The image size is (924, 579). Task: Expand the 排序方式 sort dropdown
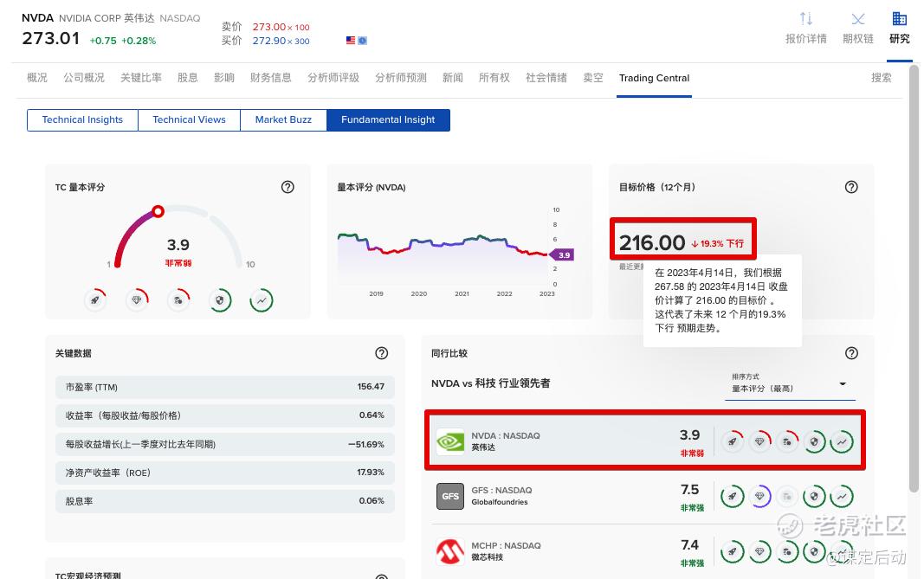click(790, 384)
